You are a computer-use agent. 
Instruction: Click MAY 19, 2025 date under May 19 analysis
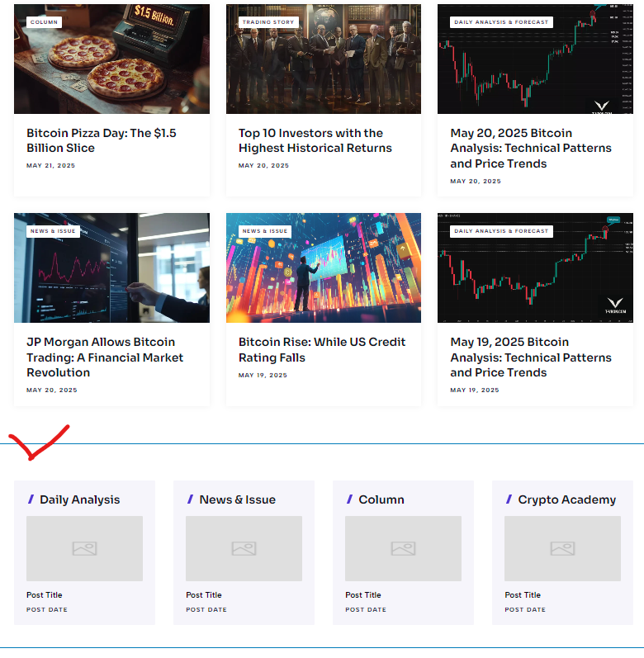[475, 391]
